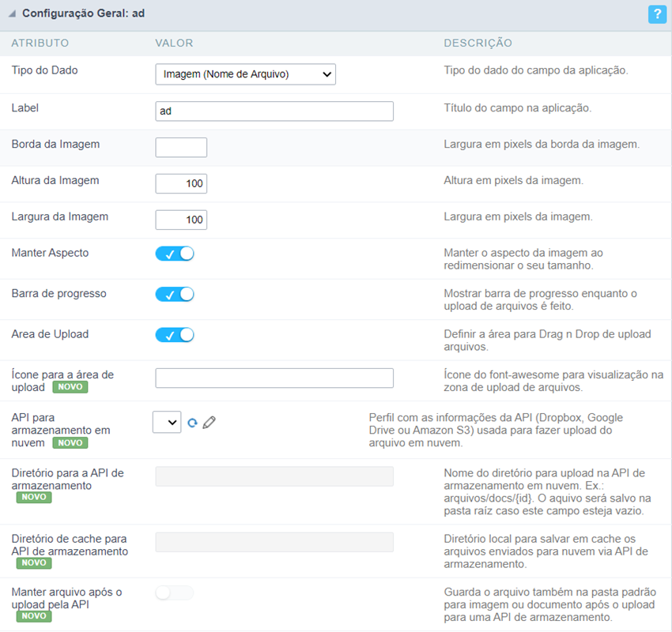Click the refresh icon beside API dropdown
This screenshot has height=632, width=672.
point(192,423)
